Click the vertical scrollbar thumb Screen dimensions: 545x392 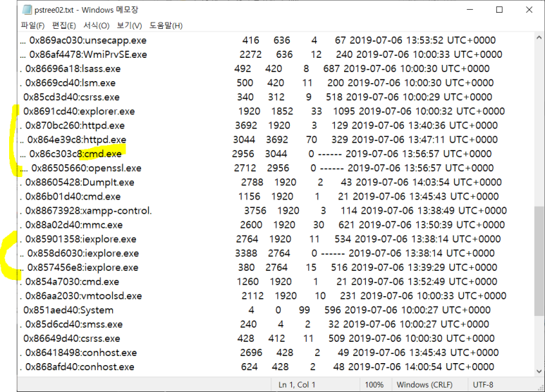click(x=539, y=261)
